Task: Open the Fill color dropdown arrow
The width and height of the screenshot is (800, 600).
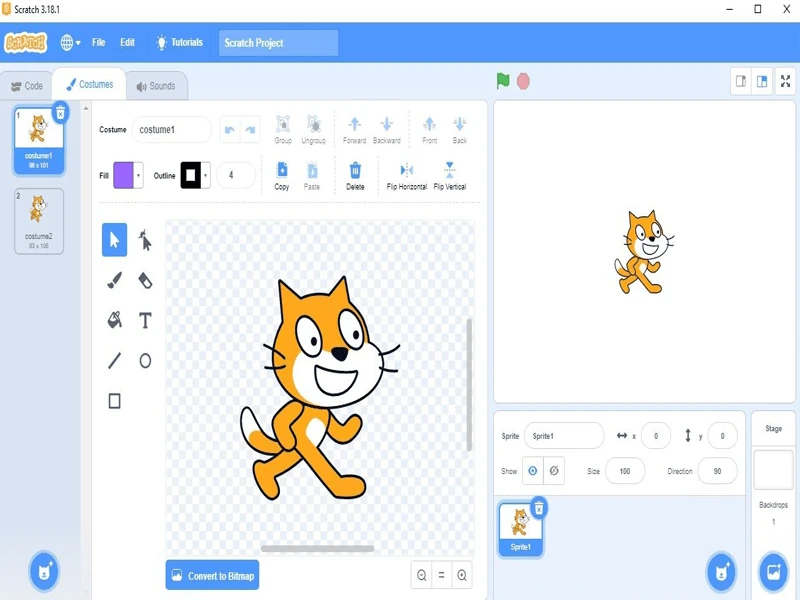Action: point(138,176)
